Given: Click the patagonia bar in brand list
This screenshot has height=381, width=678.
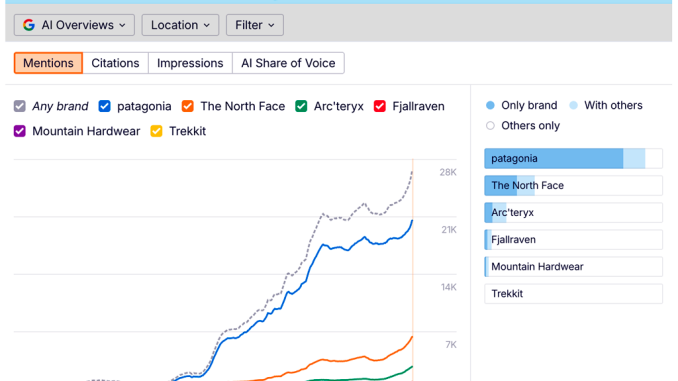Looking at the screenshot, I should (x=573, y=158).
